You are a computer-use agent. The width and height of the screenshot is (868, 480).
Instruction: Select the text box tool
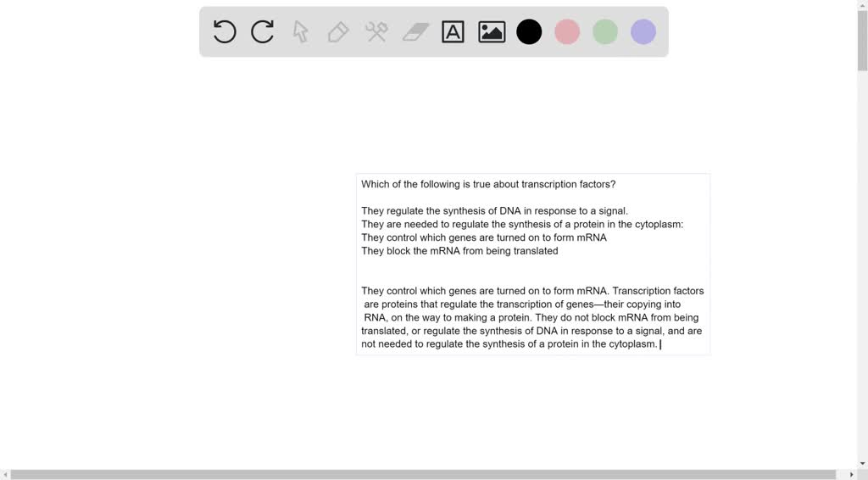(453, 32)
